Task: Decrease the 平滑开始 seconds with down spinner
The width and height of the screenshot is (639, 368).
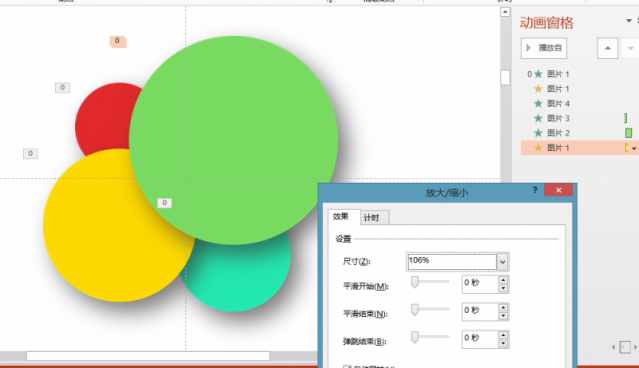Action: (503, 289)
